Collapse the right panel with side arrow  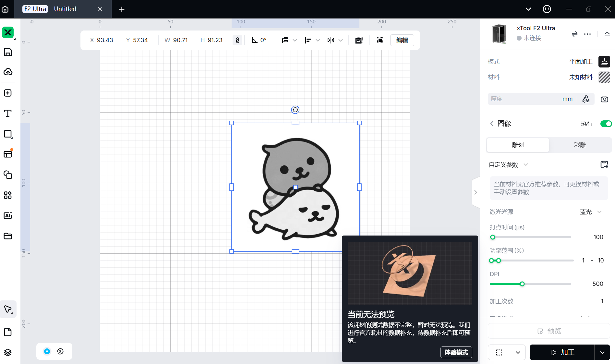476,192
